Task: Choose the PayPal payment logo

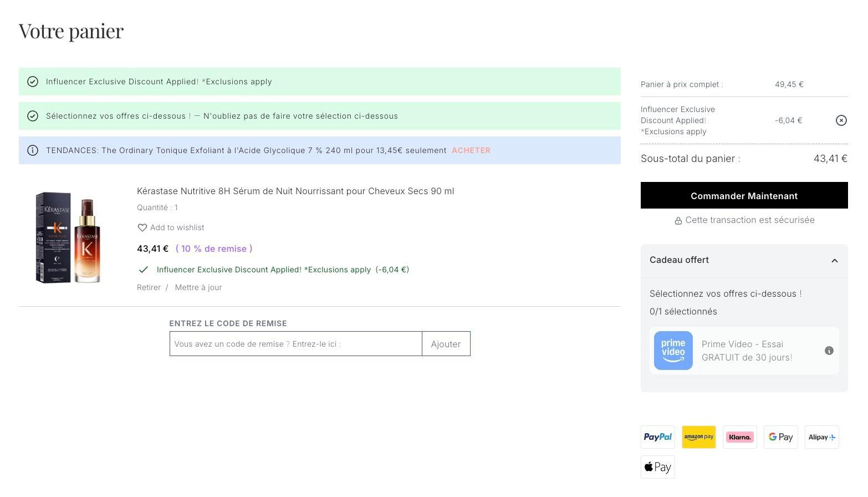Action: click(x=657, y=437)
